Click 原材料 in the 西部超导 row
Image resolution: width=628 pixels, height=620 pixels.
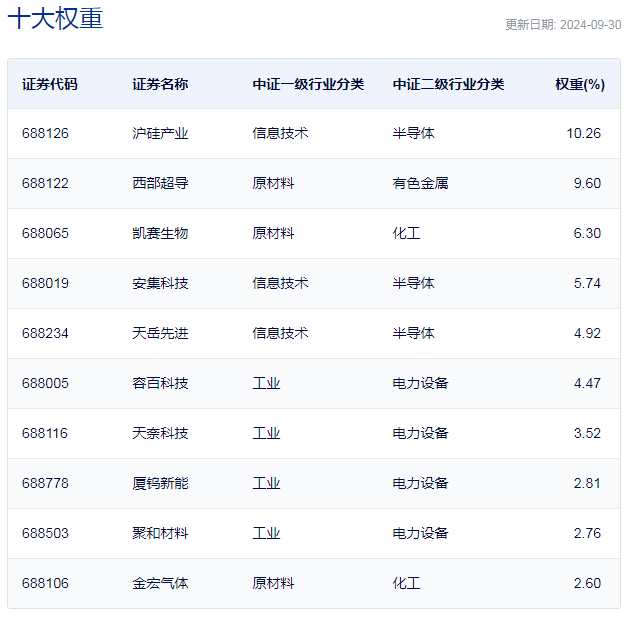(x=273, y=183)
